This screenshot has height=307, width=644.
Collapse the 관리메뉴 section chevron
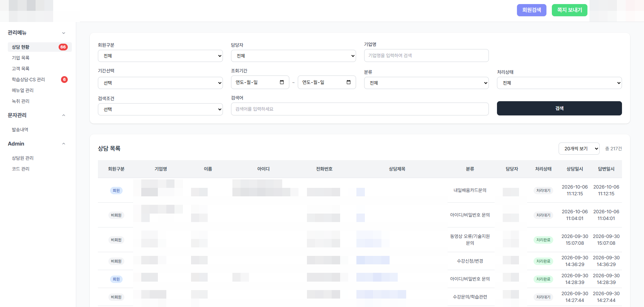(x=64, y=33)
